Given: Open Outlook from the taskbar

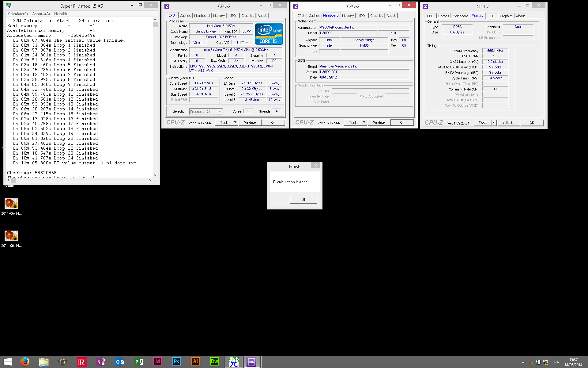Looking at the screenshot, I should pyautogui.click(x=119, y=362).
